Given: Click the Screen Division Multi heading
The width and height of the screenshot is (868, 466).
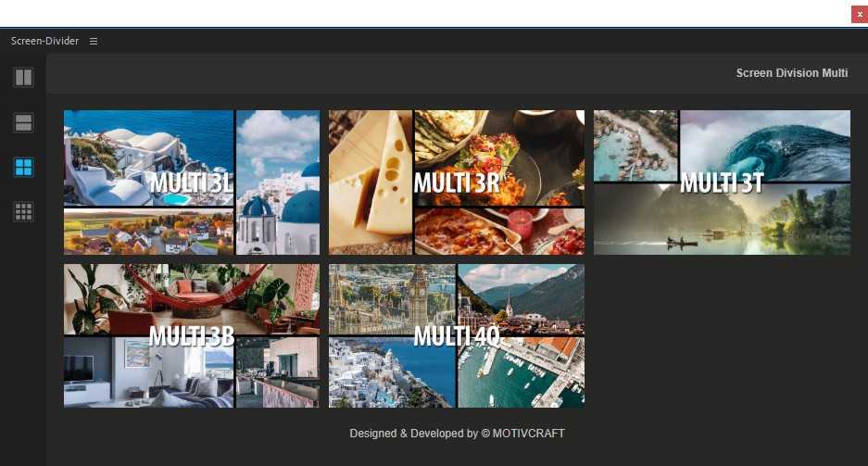Looking at the screenshot, I should tap(792, 73).
